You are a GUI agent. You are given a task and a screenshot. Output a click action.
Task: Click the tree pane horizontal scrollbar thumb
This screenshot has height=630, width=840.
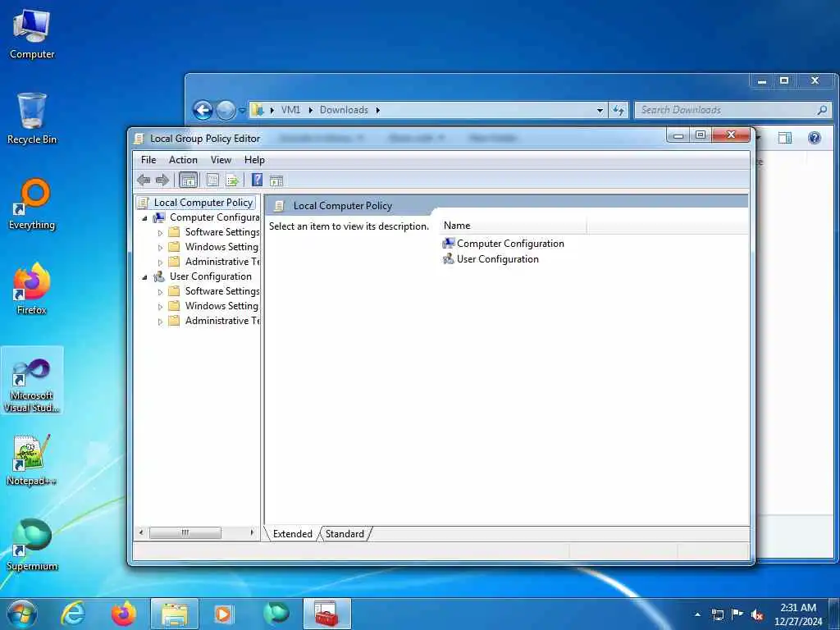(185, 532)
